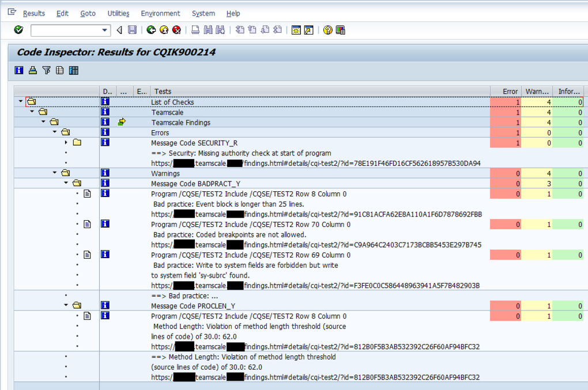Open the Environment menu
This screenshot has height=390, width=588.
pyautogui.click(x=160, y=13)
